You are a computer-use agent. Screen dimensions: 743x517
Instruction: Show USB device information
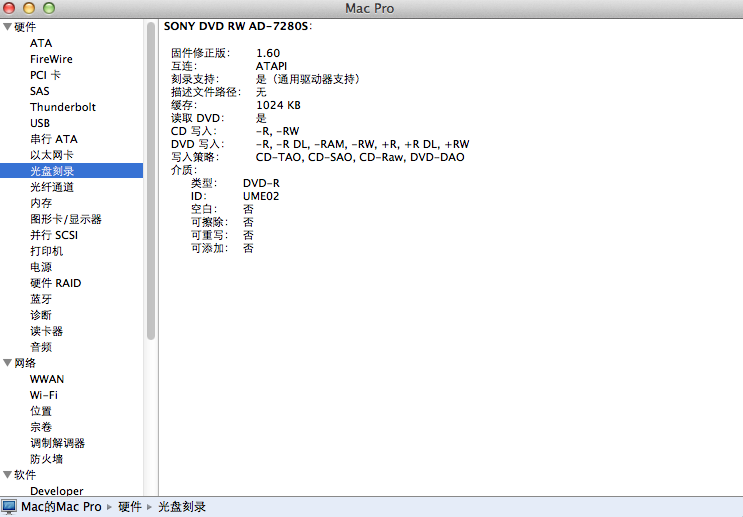click(x=40, y=123)
